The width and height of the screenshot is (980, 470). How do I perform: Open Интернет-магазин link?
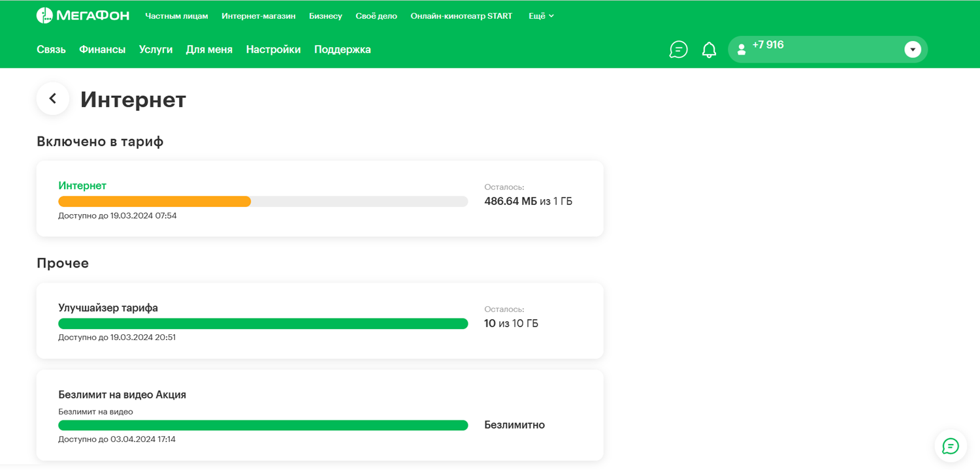[259, 16]
